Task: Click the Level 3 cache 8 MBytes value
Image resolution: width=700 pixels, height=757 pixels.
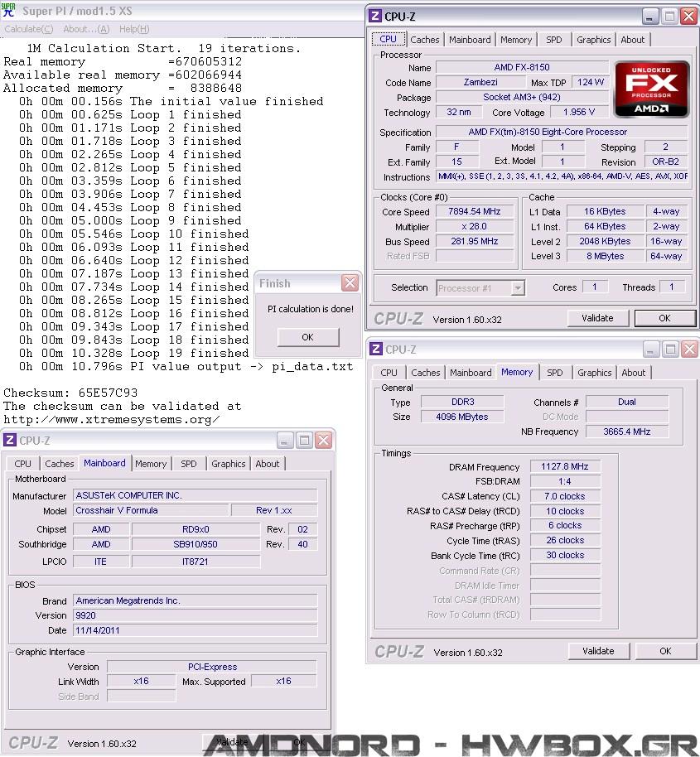Action: (605, 257)
